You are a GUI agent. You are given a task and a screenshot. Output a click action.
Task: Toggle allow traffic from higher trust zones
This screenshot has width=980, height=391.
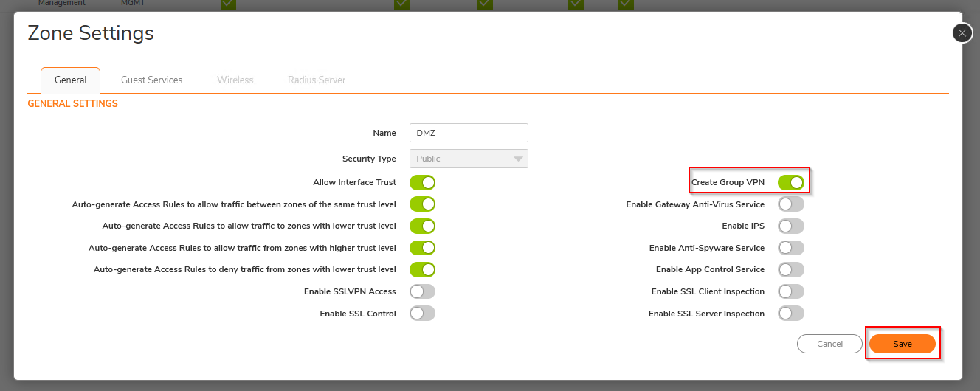coord(422,248)
